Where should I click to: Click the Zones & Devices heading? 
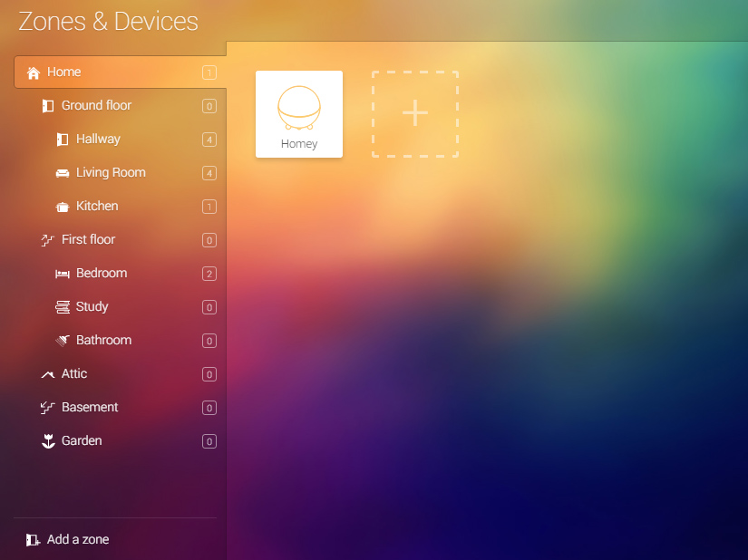click(108, 22)
